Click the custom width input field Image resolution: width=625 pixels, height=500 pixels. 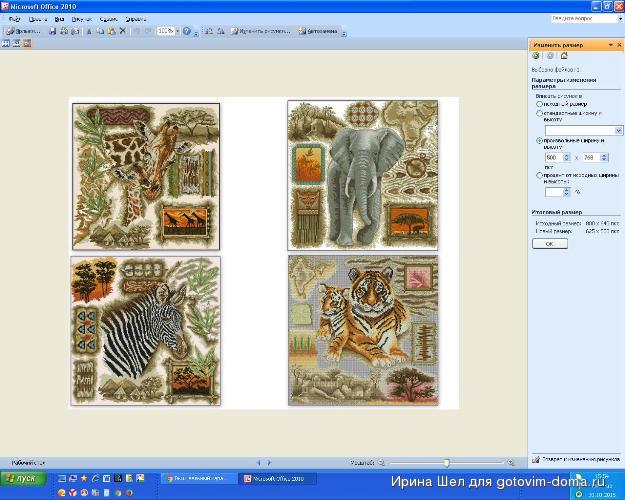554,157
